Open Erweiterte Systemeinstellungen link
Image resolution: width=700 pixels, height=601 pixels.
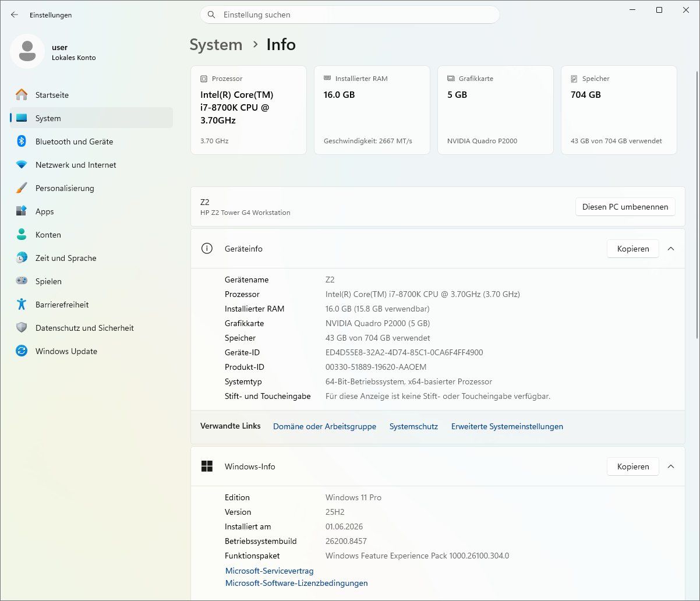(507, 426)
